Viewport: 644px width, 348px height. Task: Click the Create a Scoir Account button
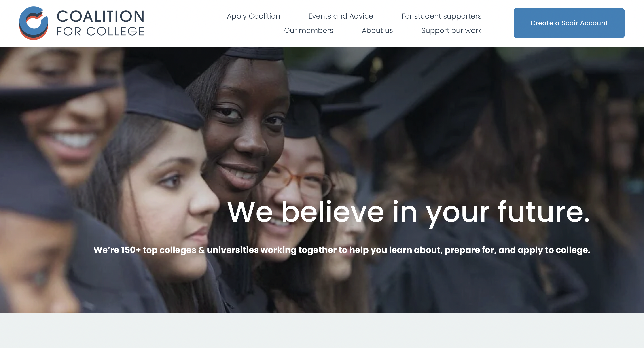point(569,23)
